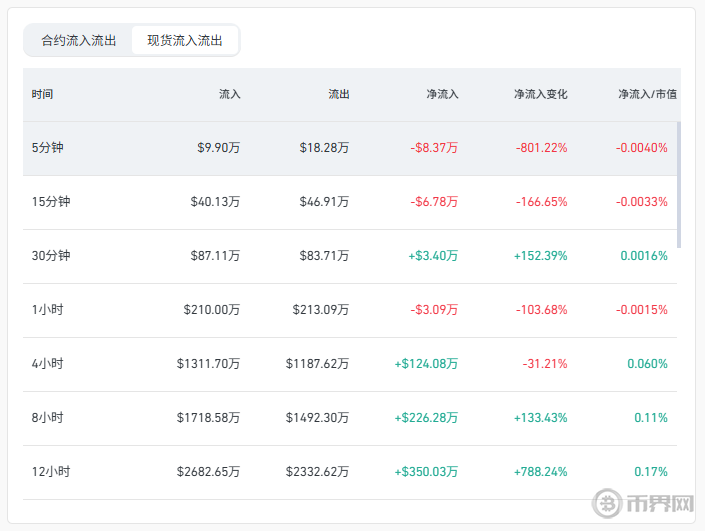Click the $1311.70万 inflow value
This screenshot has height=531, width=705.
point(208,363)
